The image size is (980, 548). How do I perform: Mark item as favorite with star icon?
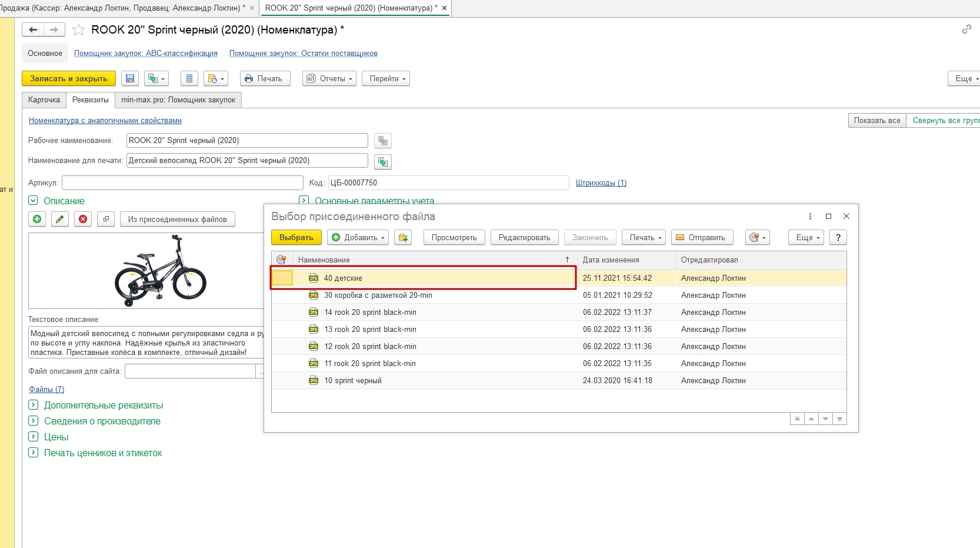click(x=78, y=30)
